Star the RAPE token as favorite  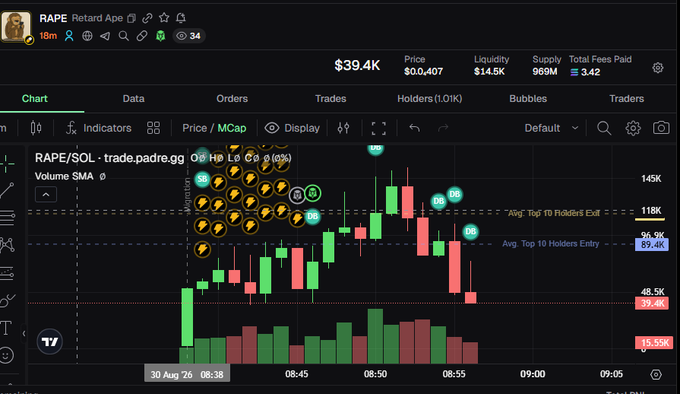[x=164, y=18]
